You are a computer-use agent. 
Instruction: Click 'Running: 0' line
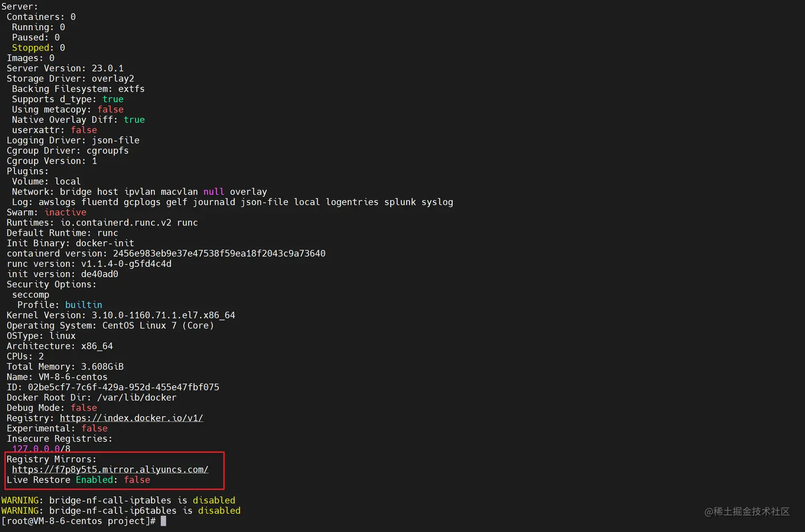[38, 27]
